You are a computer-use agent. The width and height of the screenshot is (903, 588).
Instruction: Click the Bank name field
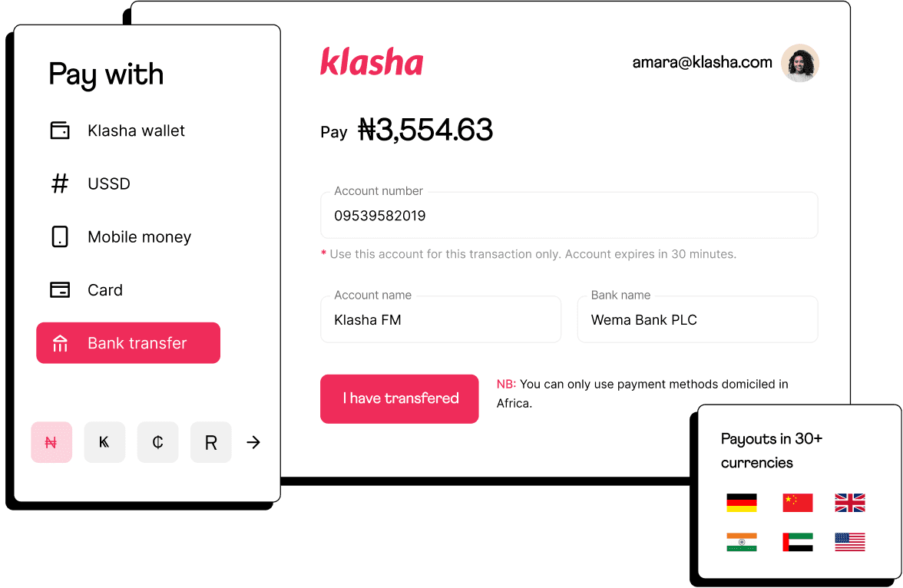point(696,320)
